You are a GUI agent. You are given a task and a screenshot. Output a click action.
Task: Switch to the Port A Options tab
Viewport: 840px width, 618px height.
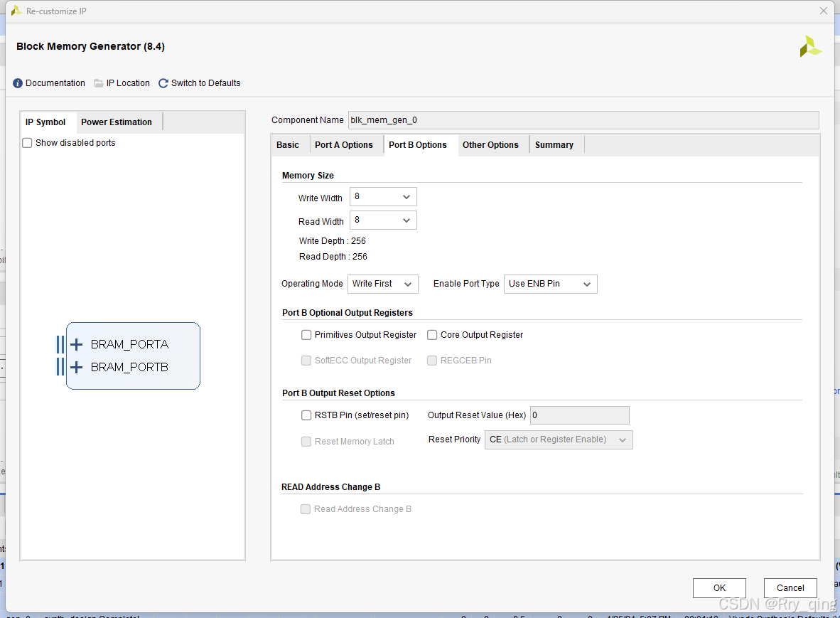point(344,144)
